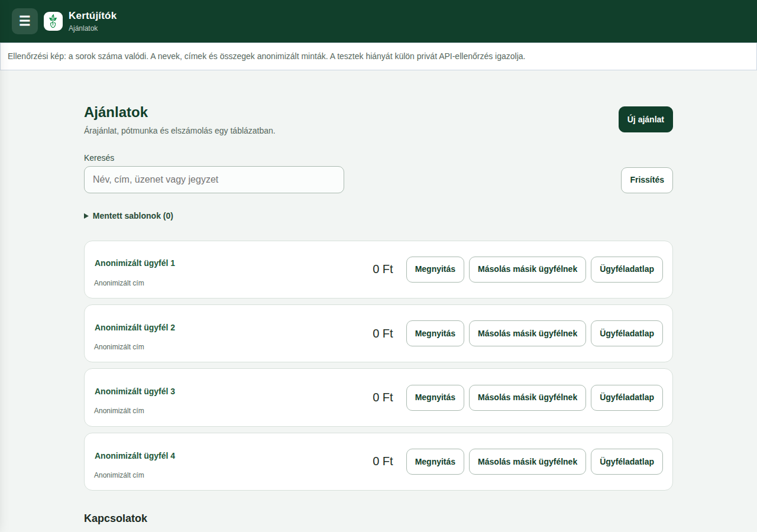Select the name Anonimizált ügyfél 1

[135, 263]
